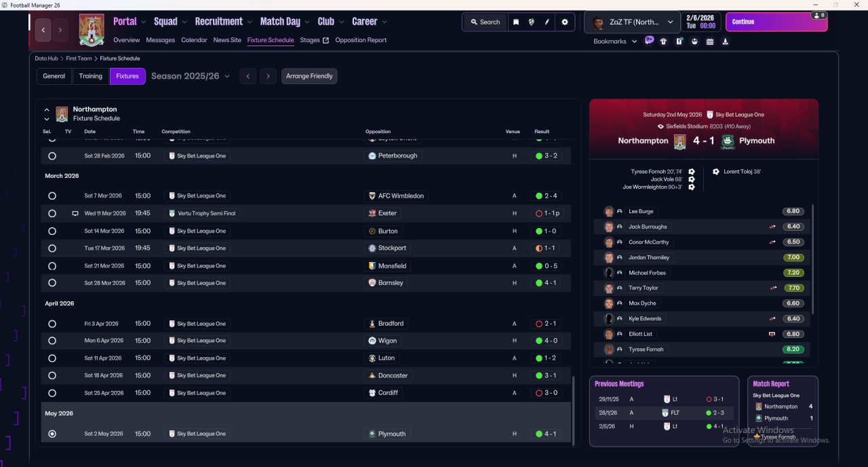Viewport: 868px width, 467px height.
Task: Click the Arrange Friendly button
Action: 309,76
